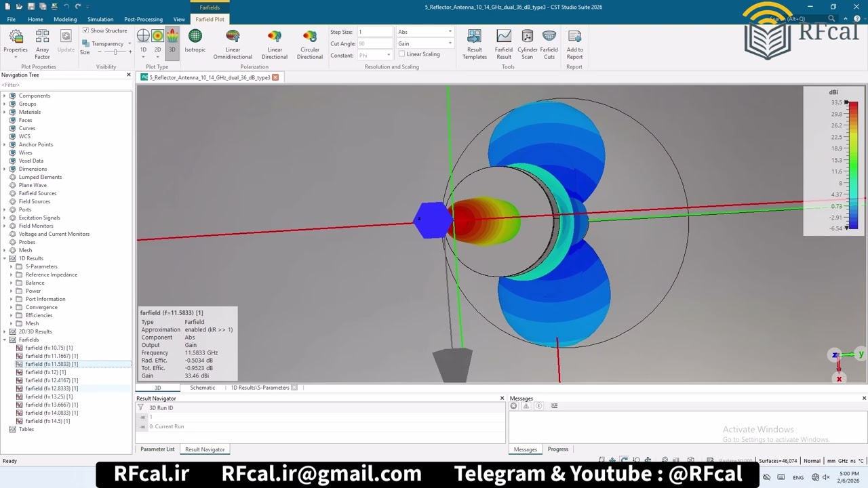Choose Linear Omnidirectional polarization
Image resolution: width=868 pixels, height=488 pixels.
(233, 44)
